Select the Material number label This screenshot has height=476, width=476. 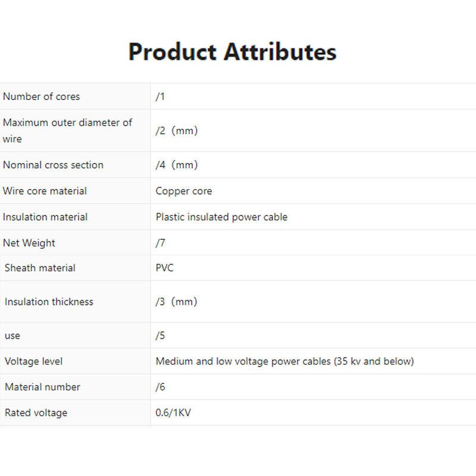[42, 387]
